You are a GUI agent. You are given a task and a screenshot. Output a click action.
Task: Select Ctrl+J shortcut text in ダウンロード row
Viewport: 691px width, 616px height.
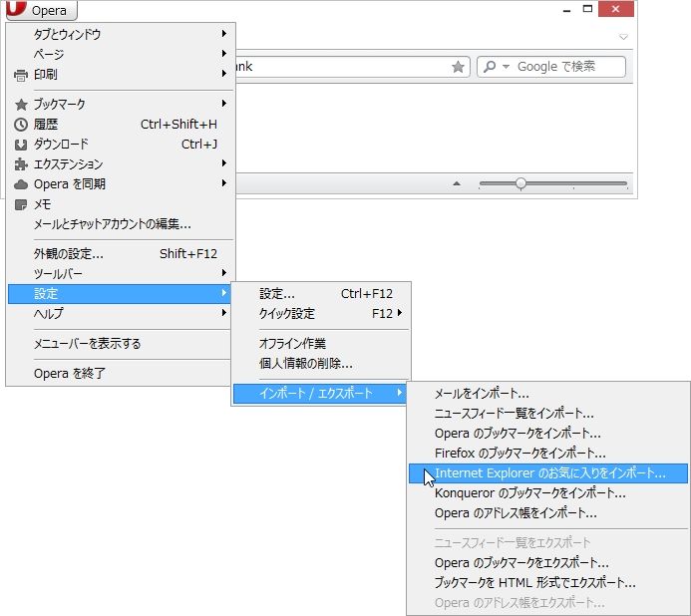[199, 145]
